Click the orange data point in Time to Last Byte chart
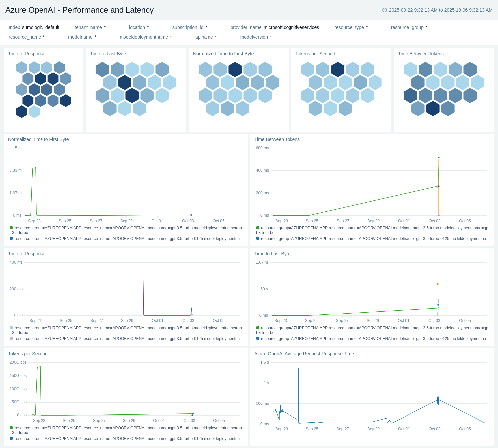The height and width of the screenshot is (448, 498). click(x=438, y=284)
